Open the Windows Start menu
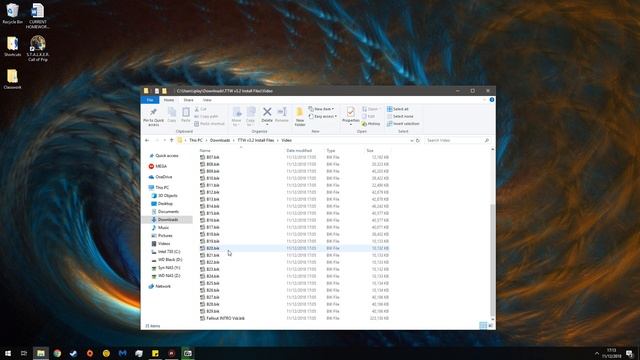640x360 pixels. 8,353
